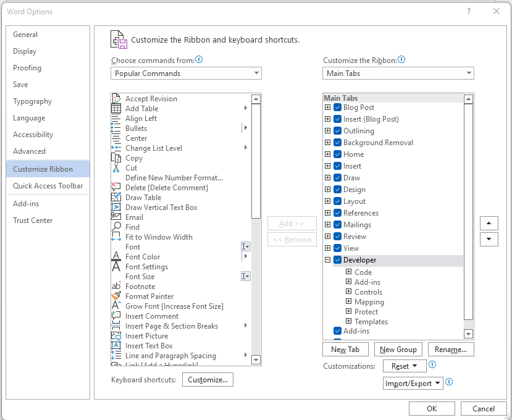Image resolution: width=512 pixels, height=420 pixels.
Task: Select the Draw Vertical Text Box icon
Action: (116, 207)
